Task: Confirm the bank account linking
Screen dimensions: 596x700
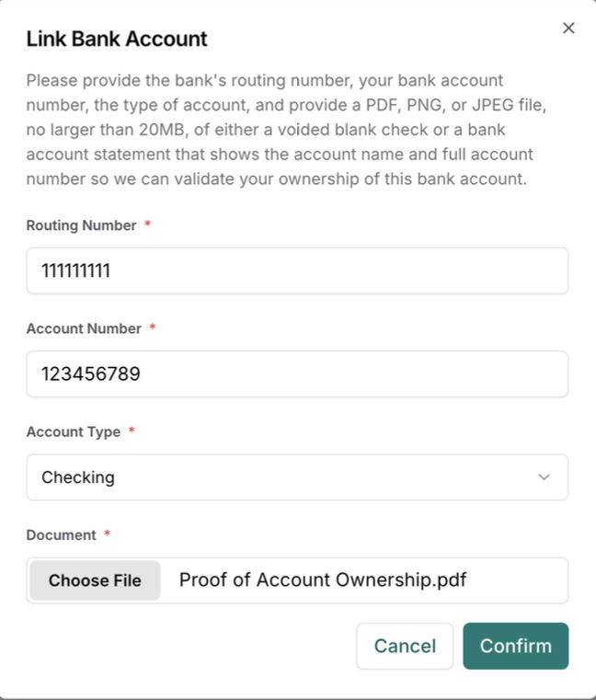Action: coord(516,646)
